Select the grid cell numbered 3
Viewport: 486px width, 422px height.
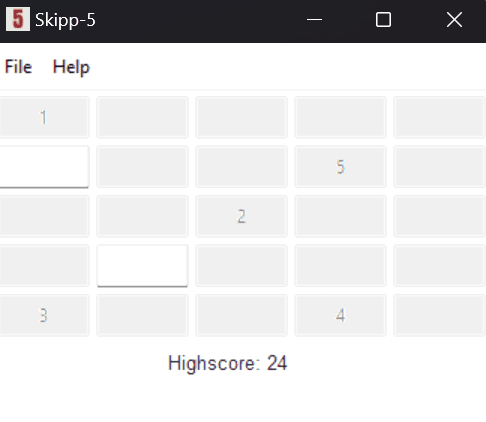point(44,315)
